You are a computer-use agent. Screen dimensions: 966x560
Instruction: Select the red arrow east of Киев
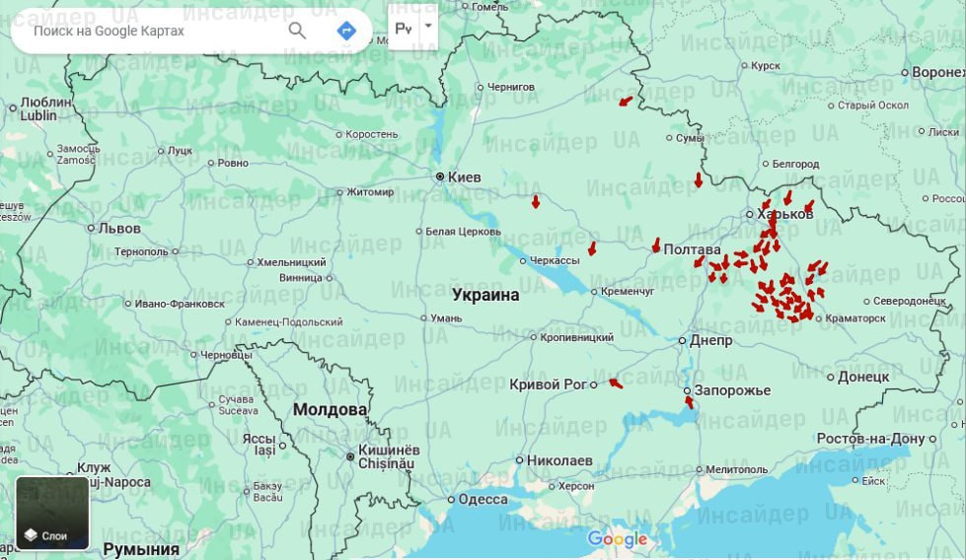[x=536, y=202]
